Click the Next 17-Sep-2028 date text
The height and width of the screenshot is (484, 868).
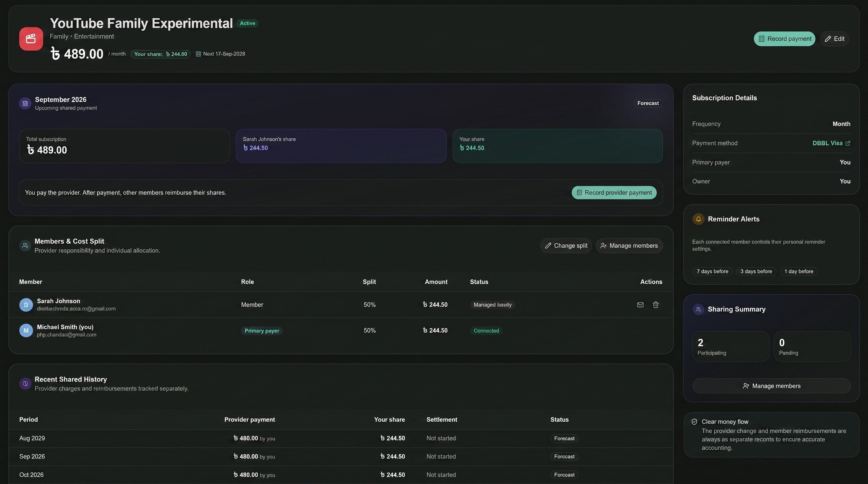(224, 54)
